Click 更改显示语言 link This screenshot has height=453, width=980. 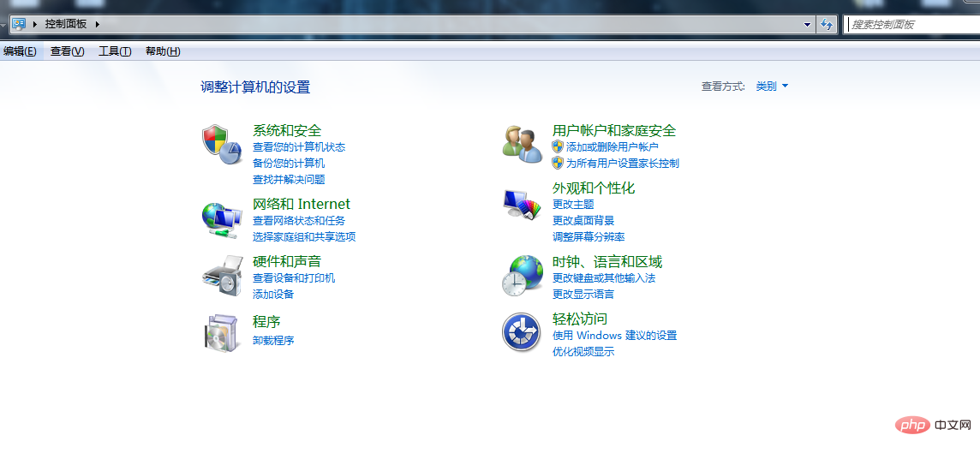[x=583, y=295]
